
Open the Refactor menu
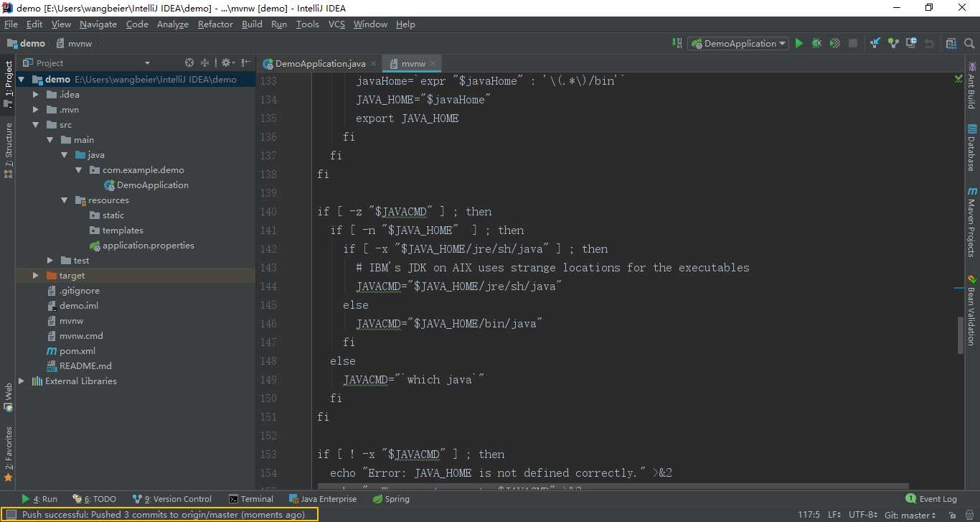point(215,24)
